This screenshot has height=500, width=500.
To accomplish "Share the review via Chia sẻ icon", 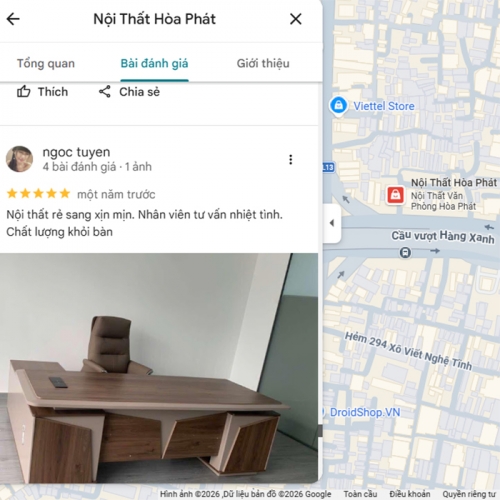I will pos(129,92).
